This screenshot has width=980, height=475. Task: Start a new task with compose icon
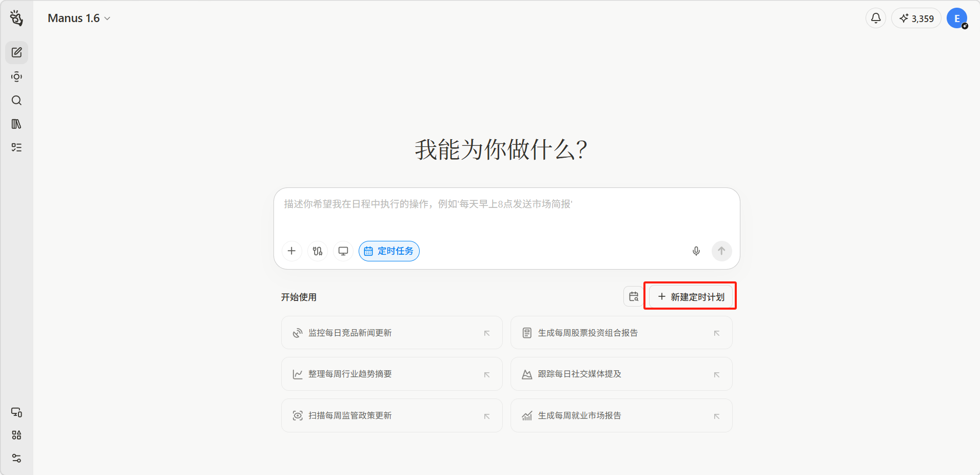pyautogui.click(x=16, y=53)
